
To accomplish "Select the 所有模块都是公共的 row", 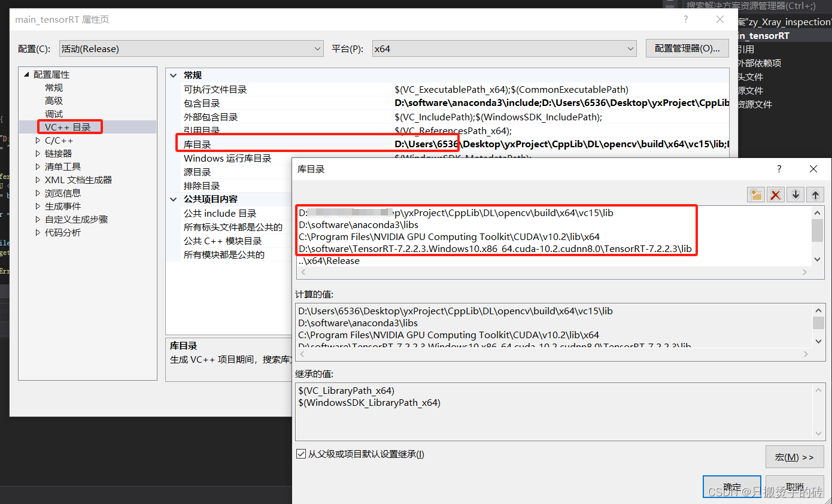I will (224, 254).
